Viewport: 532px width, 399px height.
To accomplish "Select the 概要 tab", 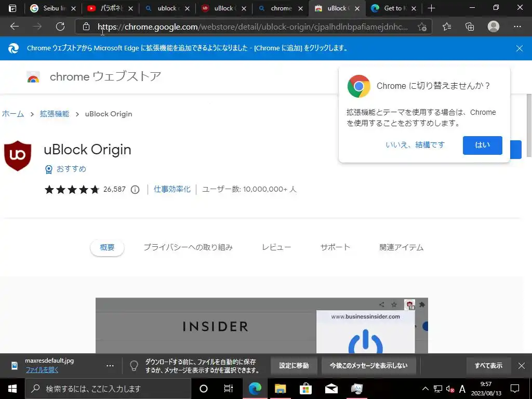I will coord(107,247).
